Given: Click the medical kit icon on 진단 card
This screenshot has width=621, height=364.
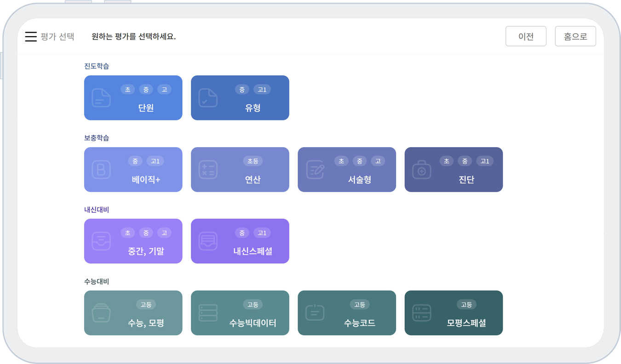Looking at the screenshot, I should point(422,170).
